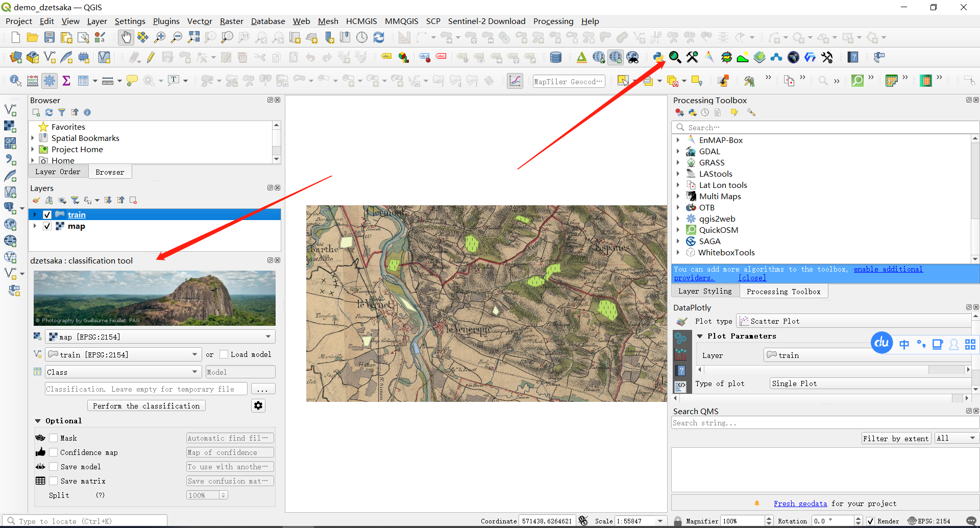Select the Measure Line tool
980x528 pixels.
(x=108, y=80)
